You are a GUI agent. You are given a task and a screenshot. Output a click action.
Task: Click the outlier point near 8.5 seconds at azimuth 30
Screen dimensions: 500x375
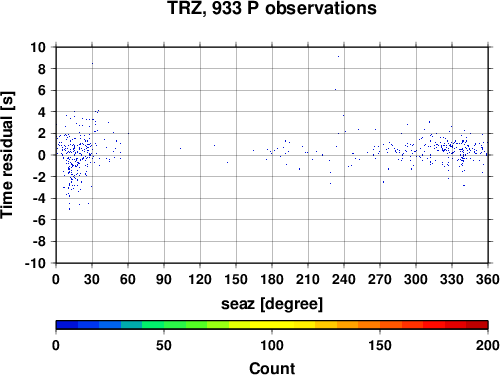pos(92,63)
